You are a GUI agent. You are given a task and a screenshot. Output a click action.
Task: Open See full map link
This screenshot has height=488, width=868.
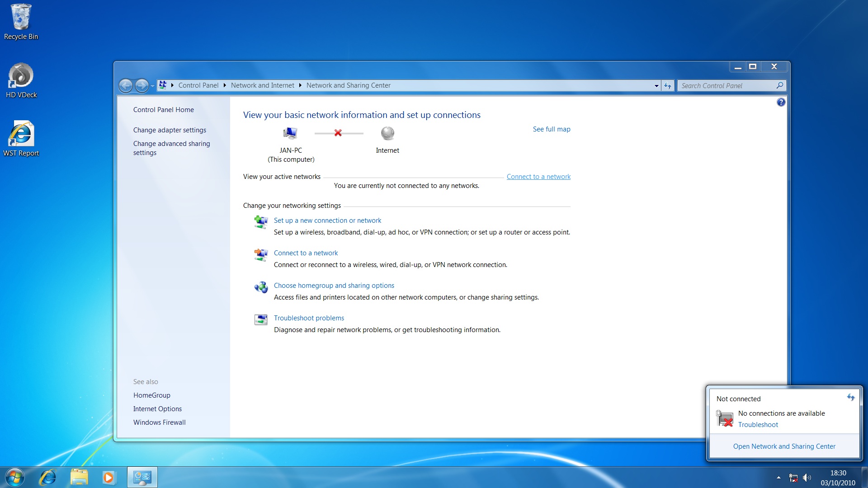(x=552, y=129)
